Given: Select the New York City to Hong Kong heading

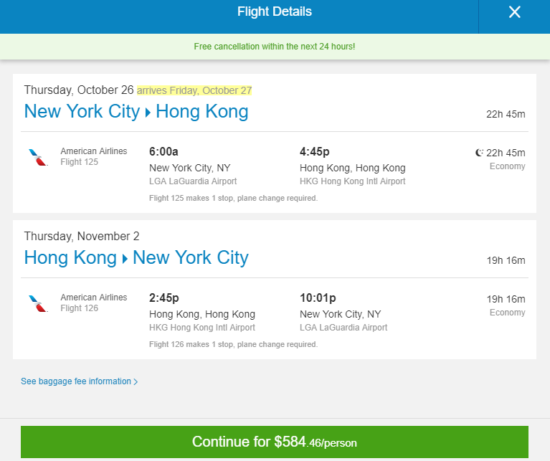Looking at the screenshot, I should tap(136, 112).
